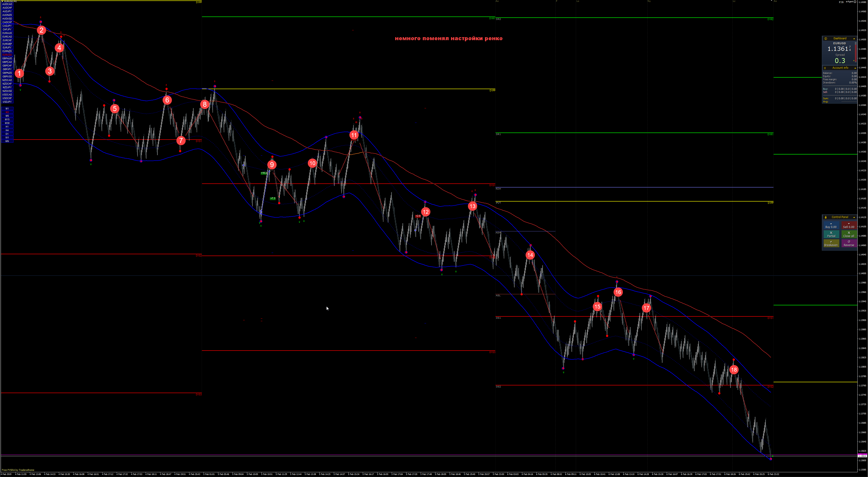Expand the dashboard side arrow near spread

(854, 61)
